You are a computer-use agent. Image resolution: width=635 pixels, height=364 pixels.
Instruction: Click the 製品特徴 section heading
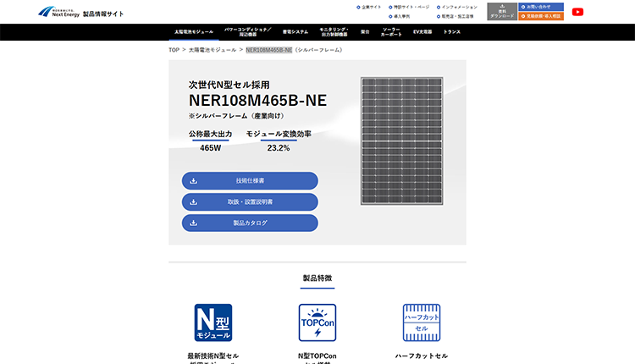click(317, 279)
